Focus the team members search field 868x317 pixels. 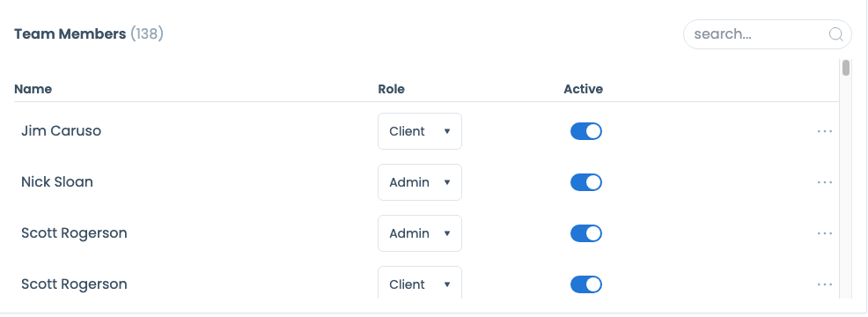click(768, 34)
